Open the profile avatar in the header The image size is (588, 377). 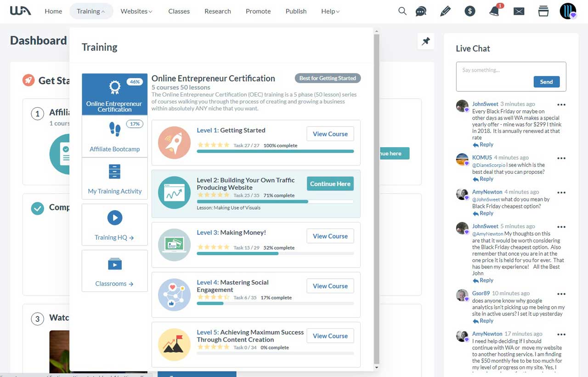(568, 11)
